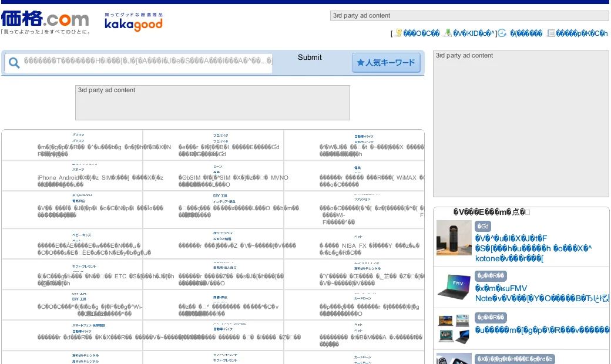This screenshot has height=364, width=611.
Task: Open the 葬儀・葬式 category label
Action: click(x=220, y=298)
